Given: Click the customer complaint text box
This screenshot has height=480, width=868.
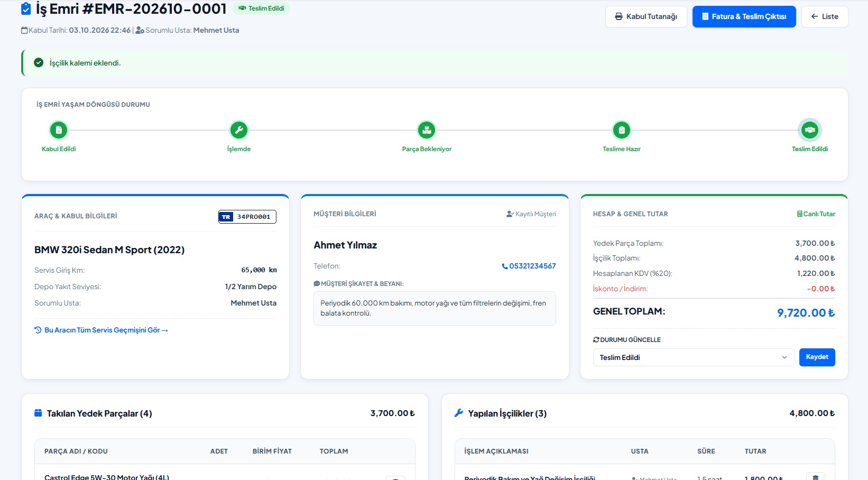Looking at the screenshot, I should tap(435, 308).
